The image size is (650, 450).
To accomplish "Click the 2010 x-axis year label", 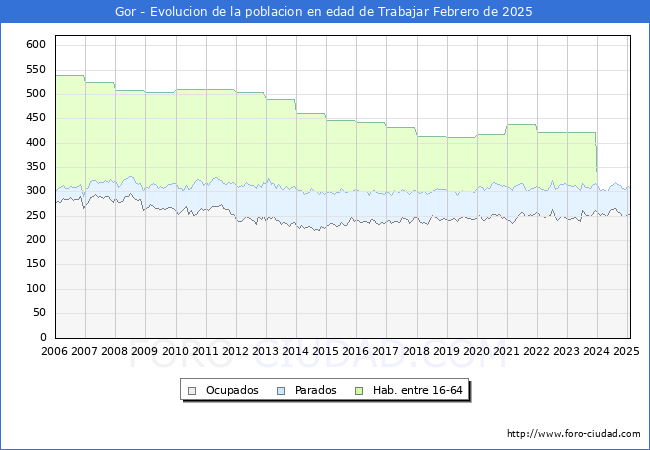I will [x=175, y=351].
